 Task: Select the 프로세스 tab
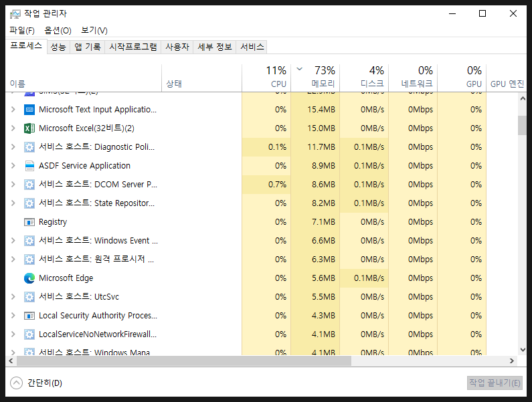click(x=26, y=45)
